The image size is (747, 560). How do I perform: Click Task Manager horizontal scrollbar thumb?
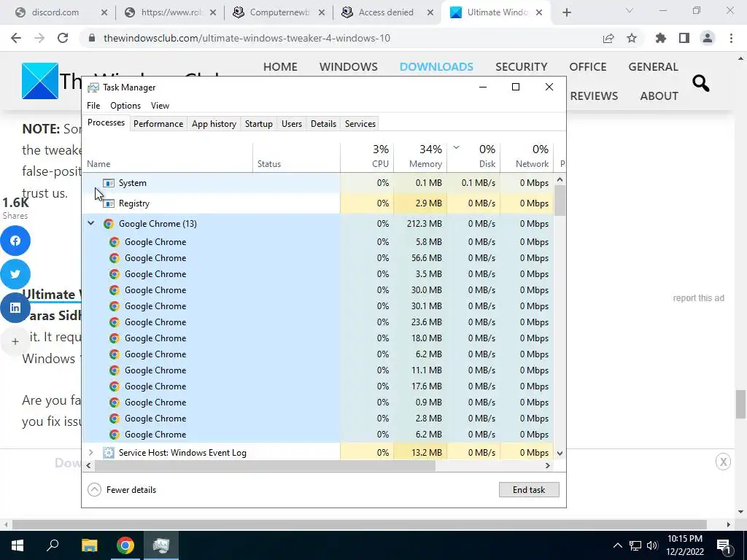click(x=264, y=466)
